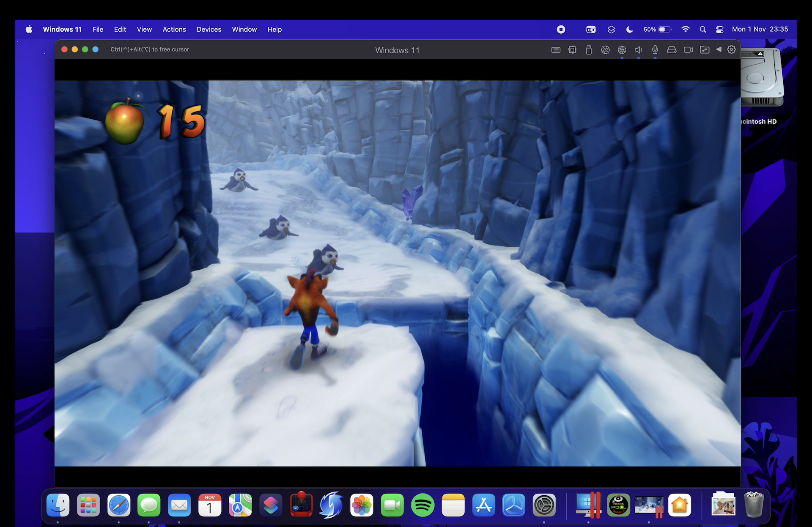Click the 50% battery indicator

tap(657, 29)
